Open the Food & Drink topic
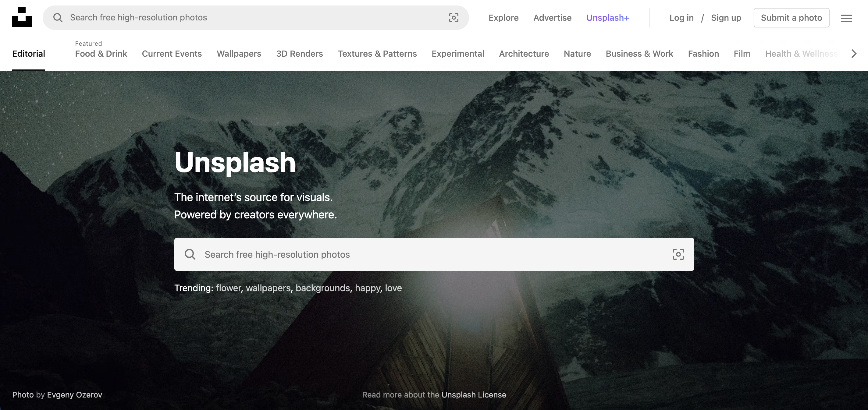This screenshot has height=410, width=868. click(101, 54)
